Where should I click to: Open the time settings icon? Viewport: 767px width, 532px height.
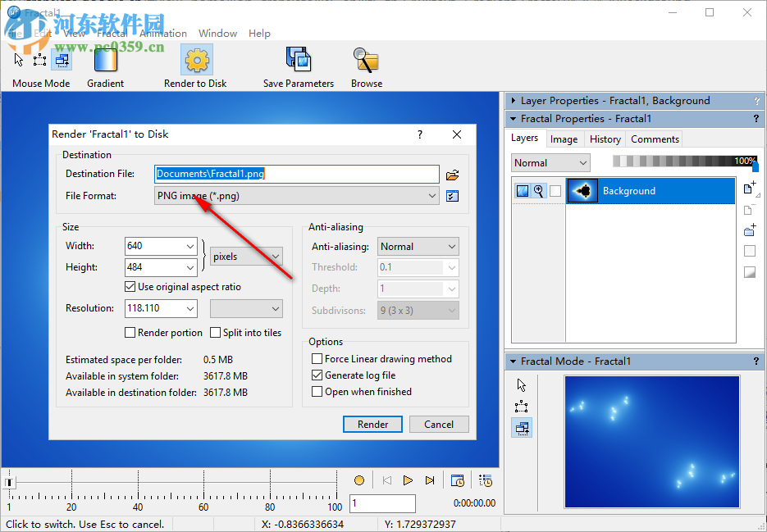(x=458, y=480)
